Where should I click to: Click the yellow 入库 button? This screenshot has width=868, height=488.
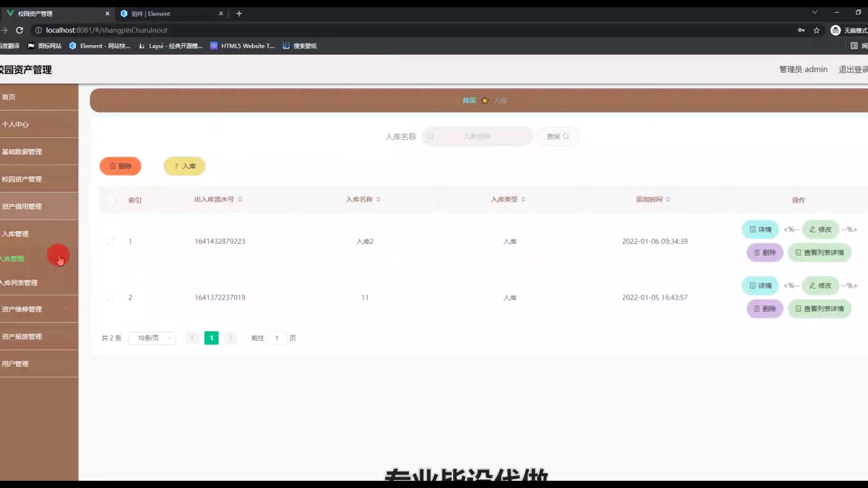pyautogui.click(x=184, y=166)
